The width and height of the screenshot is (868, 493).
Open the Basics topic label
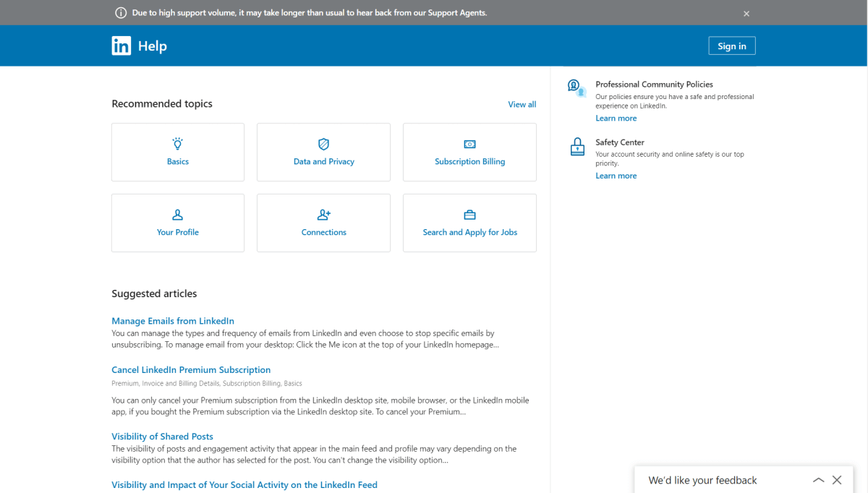178,161
